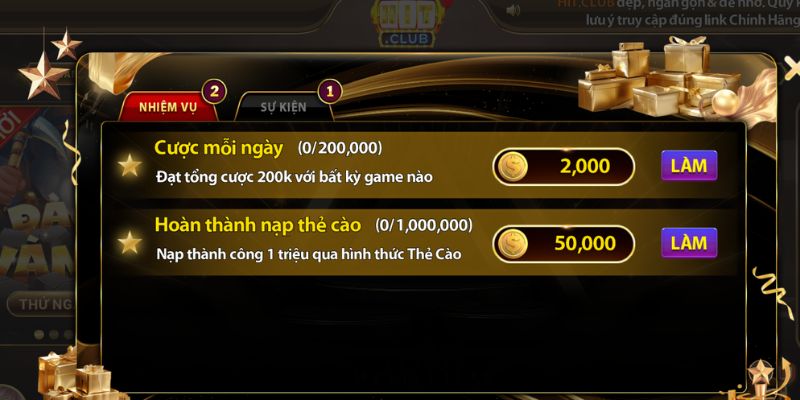Switch to the NHIỆM VỤ tab
Screen dimensions: 800x400
coord(168,107)
